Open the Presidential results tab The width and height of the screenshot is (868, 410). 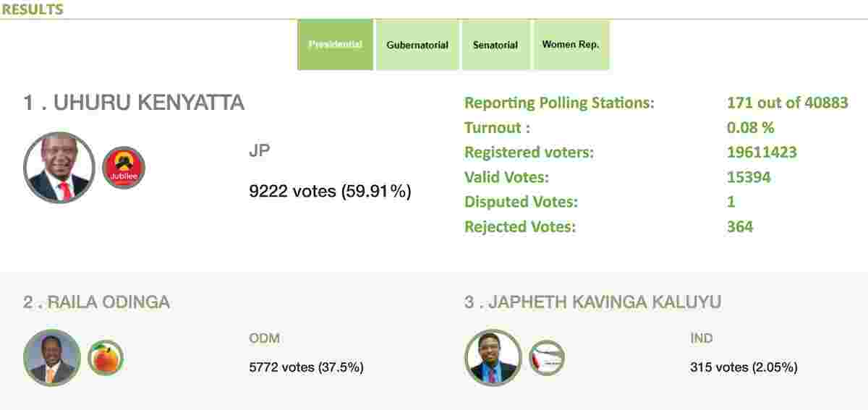tap(335, 45)
